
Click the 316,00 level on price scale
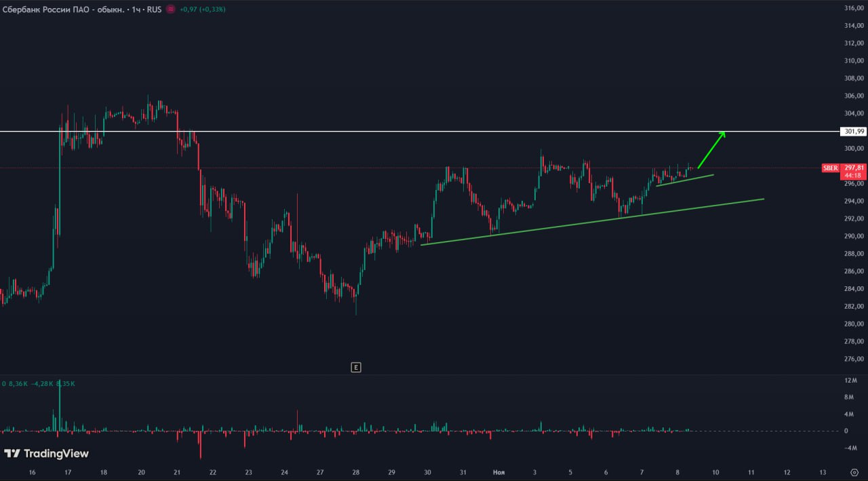click(852, 8)
